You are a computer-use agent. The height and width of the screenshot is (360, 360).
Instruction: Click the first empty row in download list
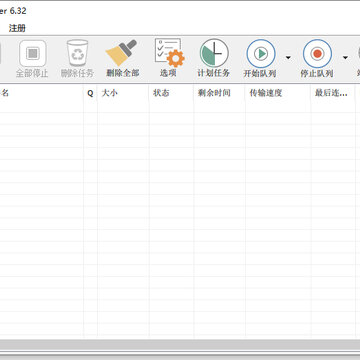pyautogui.click(x=180, y=107)
